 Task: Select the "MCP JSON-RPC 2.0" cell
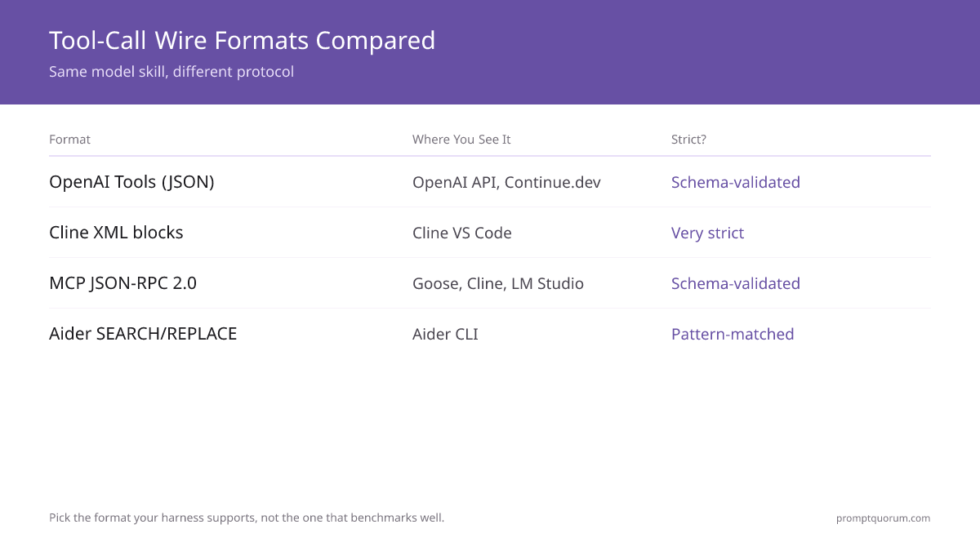[x=122, y=283]
